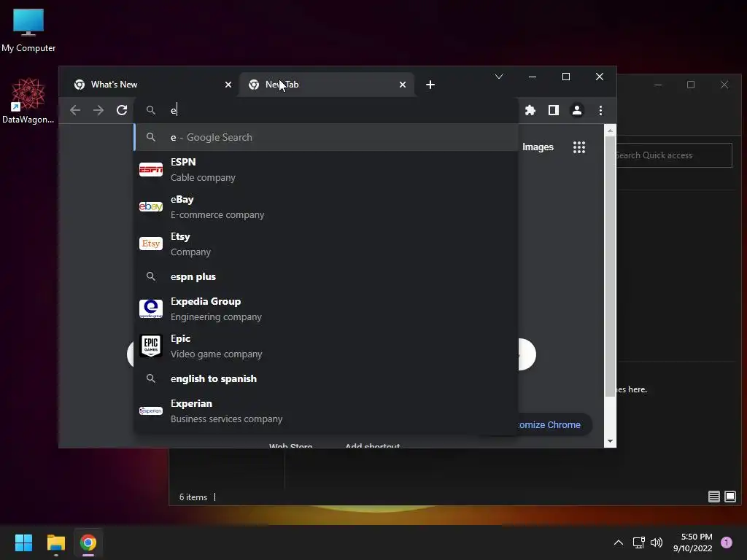Viewport: 747px width, 560px height.
Task: Show hidden system tray icons chevron
Action: [x=619, y=542]
